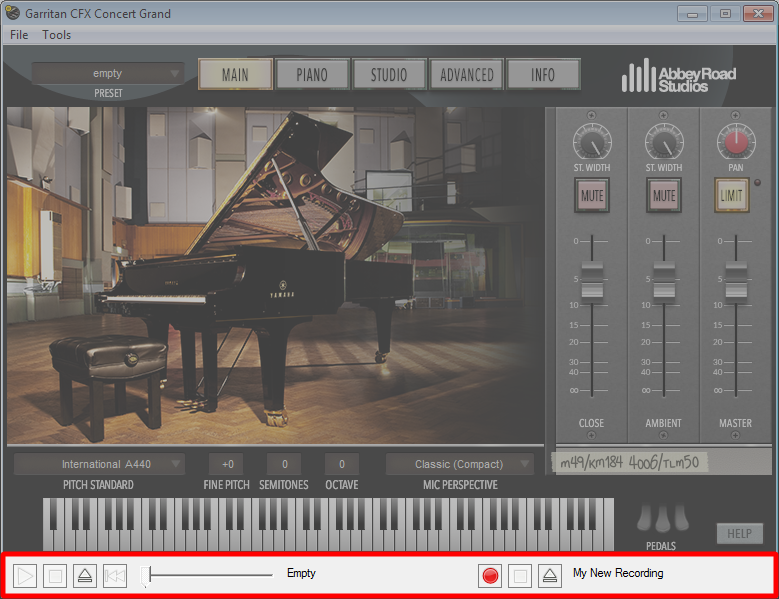Open the File menu
The width and height of the screenshot is (779, 599).
[x=19, y=35]
